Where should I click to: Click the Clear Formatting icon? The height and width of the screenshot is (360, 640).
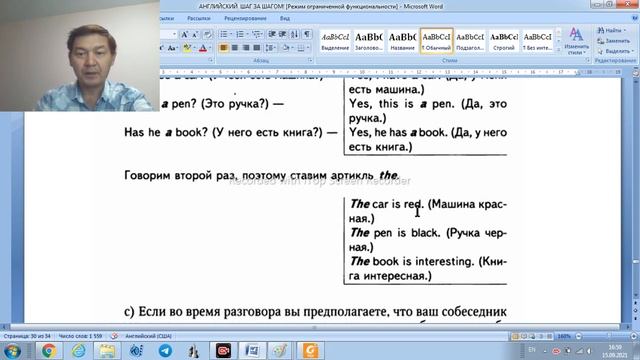(x=207, y=35)
